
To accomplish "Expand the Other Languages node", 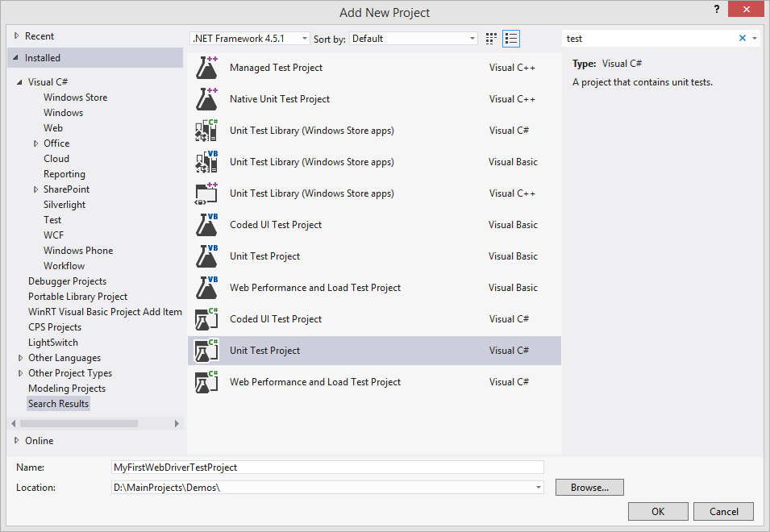I will tap(21, 358).
